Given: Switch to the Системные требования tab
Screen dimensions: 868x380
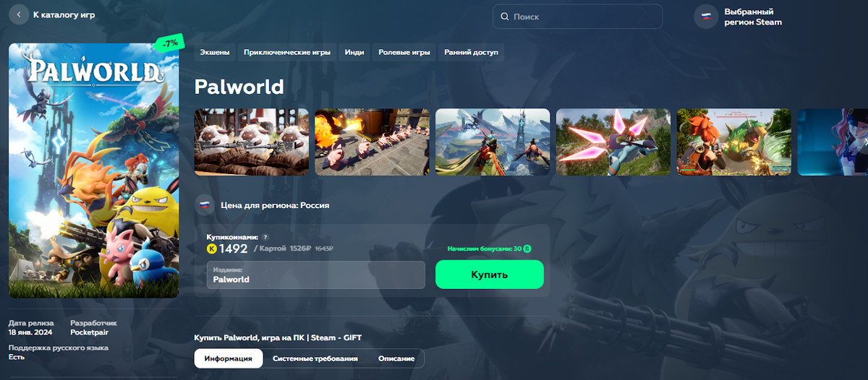Looking at the screenshot, I should tap(315, 358).
